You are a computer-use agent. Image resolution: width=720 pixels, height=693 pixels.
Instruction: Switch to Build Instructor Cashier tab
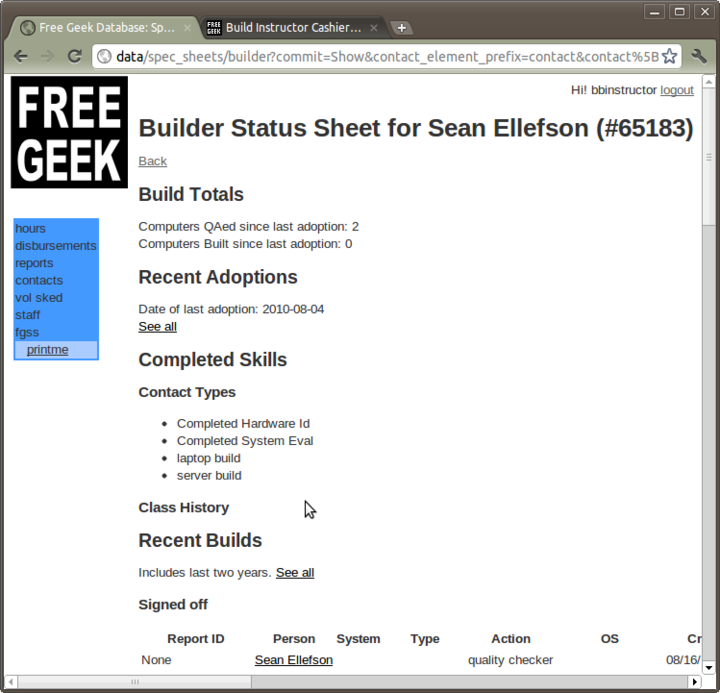[x=285, y=28]
